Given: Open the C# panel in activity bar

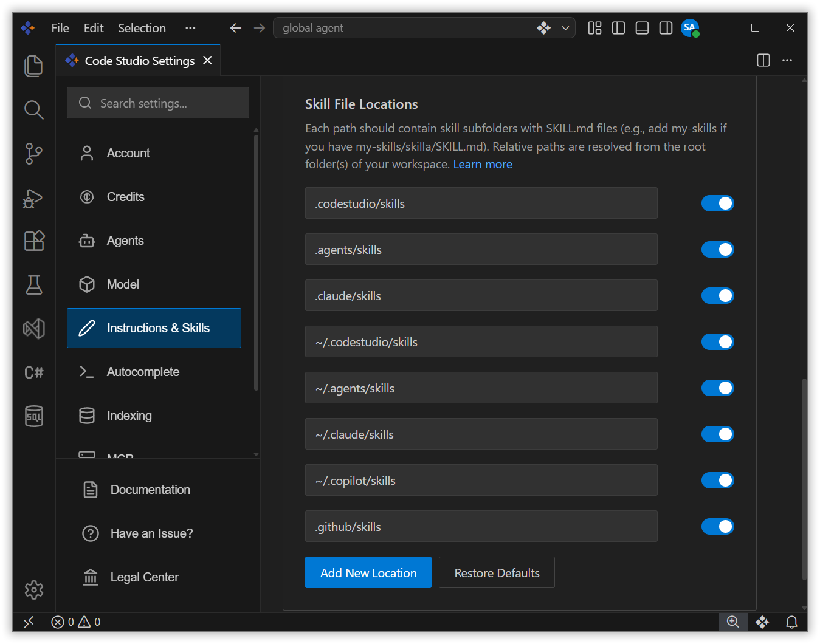Looking at the screenshot, I should (34, 372).
